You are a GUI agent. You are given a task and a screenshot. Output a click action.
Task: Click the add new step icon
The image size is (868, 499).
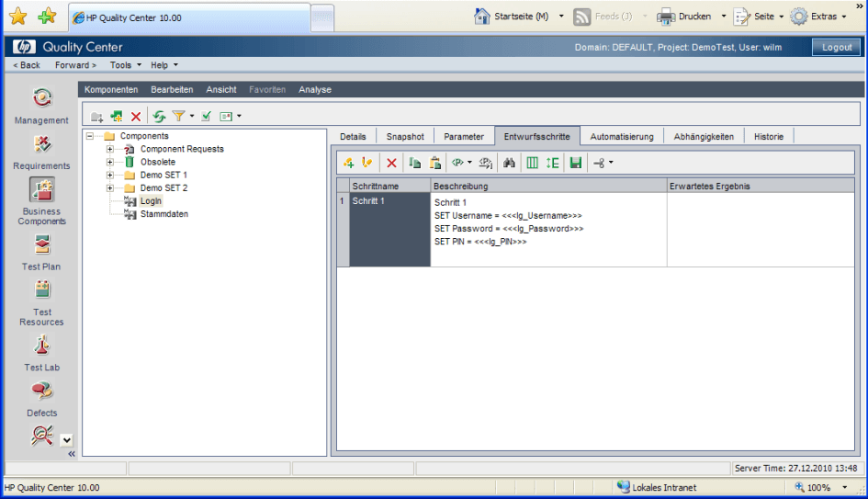tap(348, 163)
